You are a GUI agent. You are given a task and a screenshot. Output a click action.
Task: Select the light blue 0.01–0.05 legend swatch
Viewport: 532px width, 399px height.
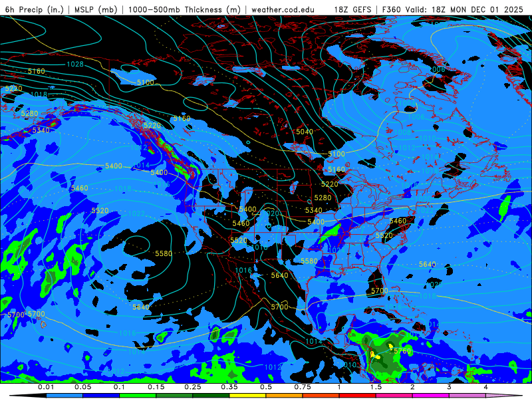[65, 396]
